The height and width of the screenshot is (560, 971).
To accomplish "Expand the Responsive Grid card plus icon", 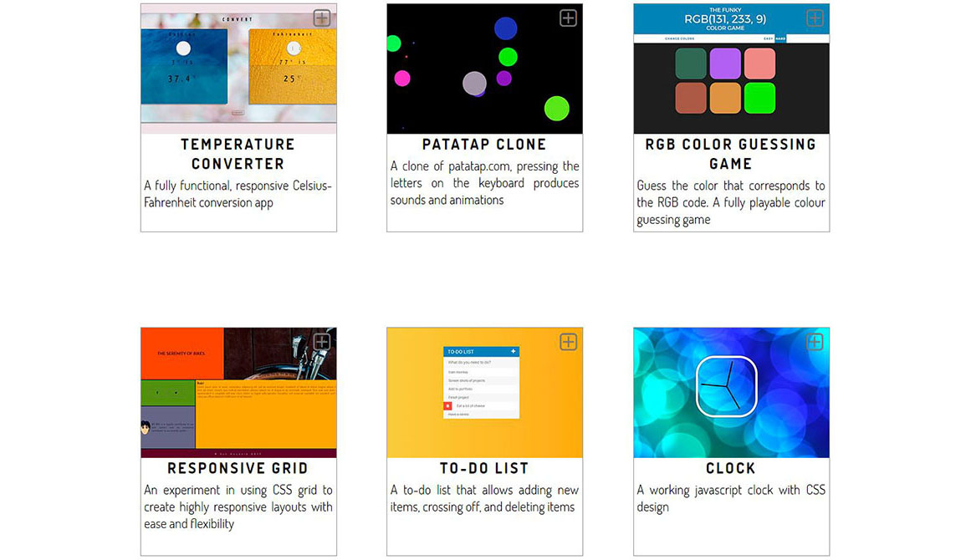I will [321, 342].
